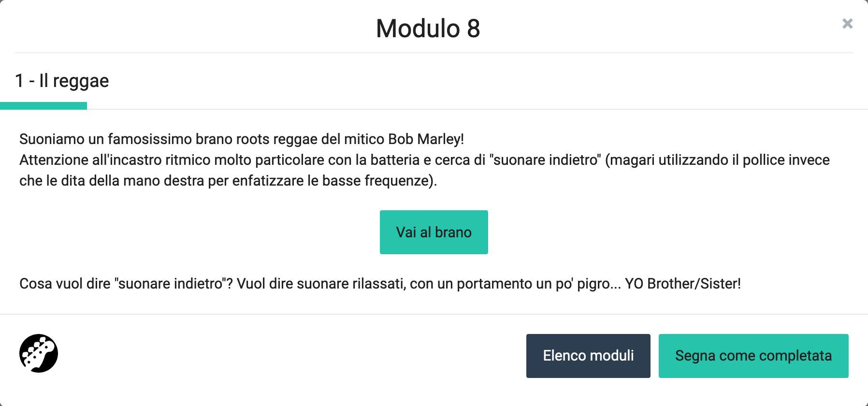Select the "1 - Il reggae" tab

pos(62,81)
